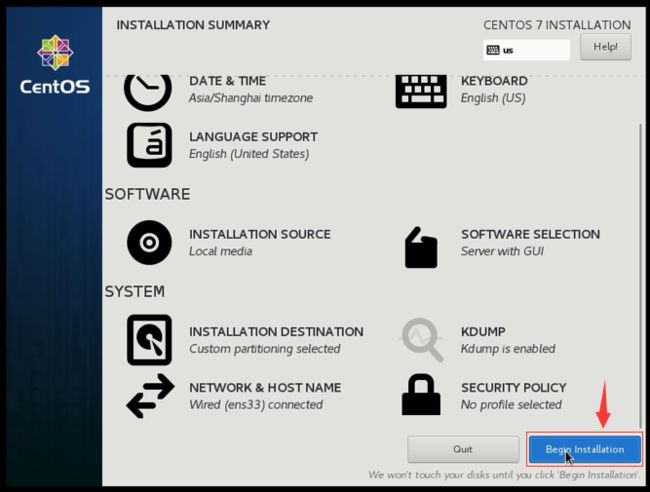The image size is (650, 492).
Task: Open INSTALLATION DESTINATION label
Action: tap(276, 332)
